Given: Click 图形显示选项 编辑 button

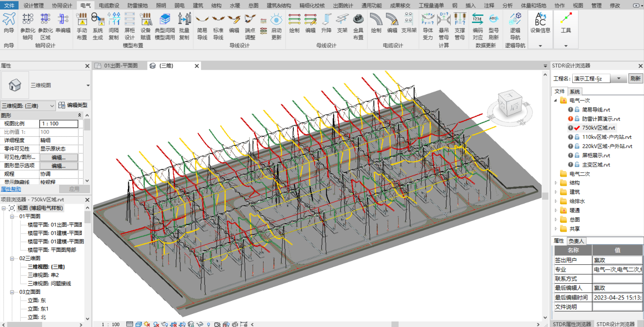Looking at the screenshot, I should point(59,166).
